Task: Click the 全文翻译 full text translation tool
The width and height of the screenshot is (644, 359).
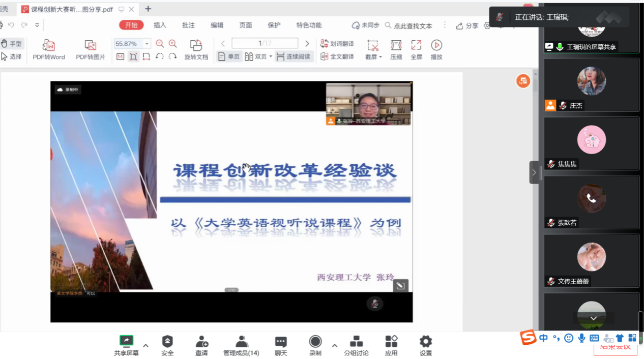Action: click(x=337, y=56)
